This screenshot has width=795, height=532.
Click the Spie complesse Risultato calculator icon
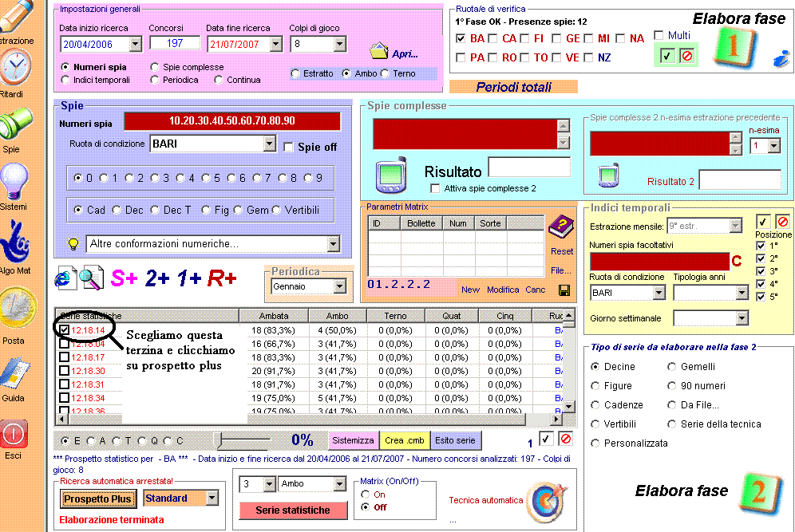391,175
